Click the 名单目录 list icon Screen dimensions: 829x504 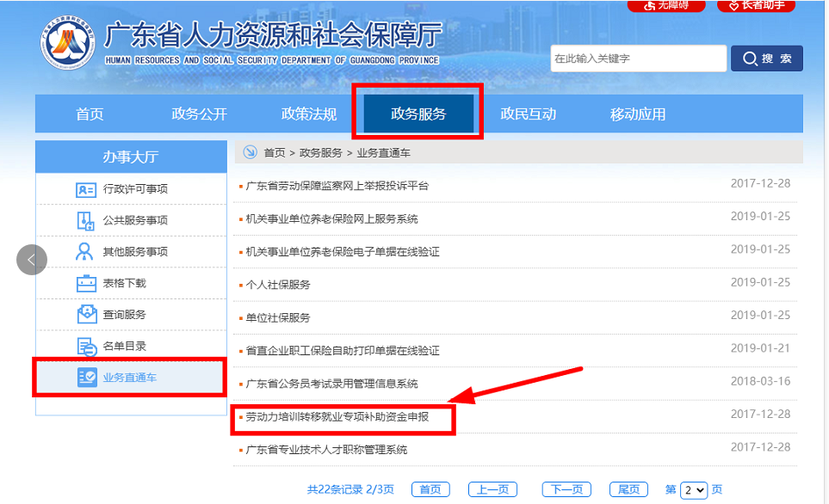click(87, 347)
